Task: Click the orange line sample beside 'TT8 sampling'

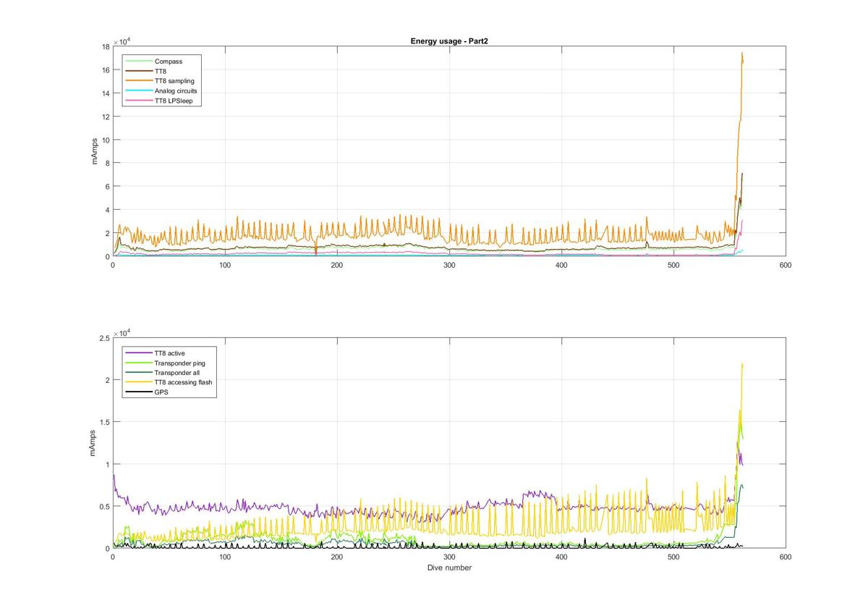Action: pyautogui.click(x=139, y=81)
